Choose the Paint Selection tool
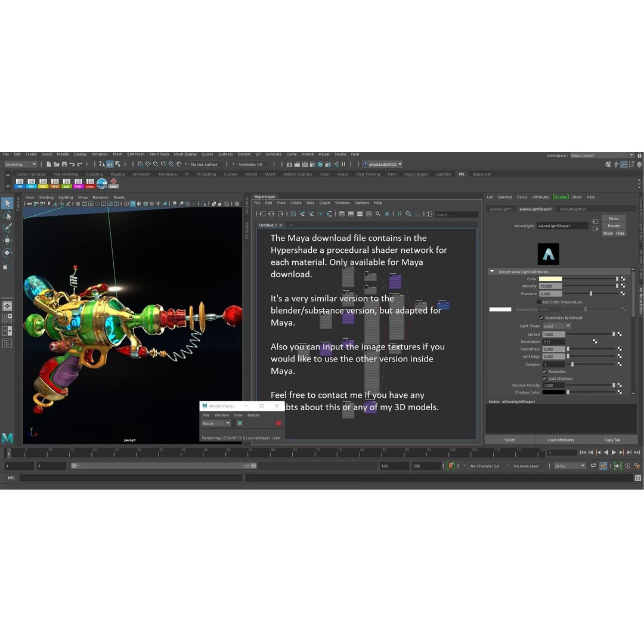The height and width of the screenshot is (644, 644). click(7, 228)
